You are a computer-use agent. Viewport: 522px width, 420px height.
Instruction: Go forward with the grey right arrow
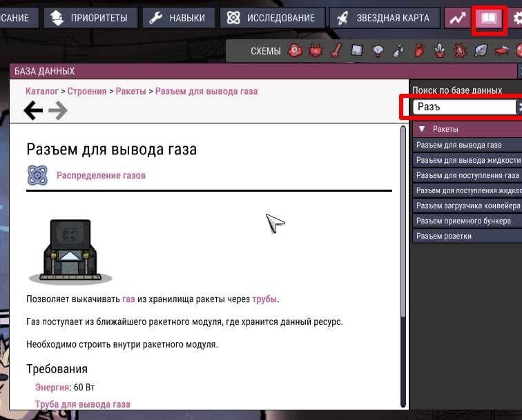coord(58,111)
